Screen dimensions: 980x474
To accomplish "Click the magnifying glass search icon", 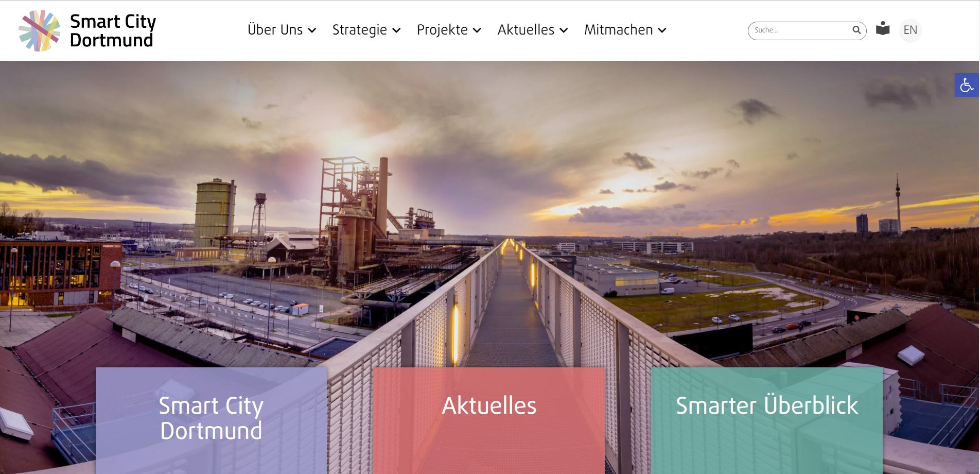I will coord(856,30).
